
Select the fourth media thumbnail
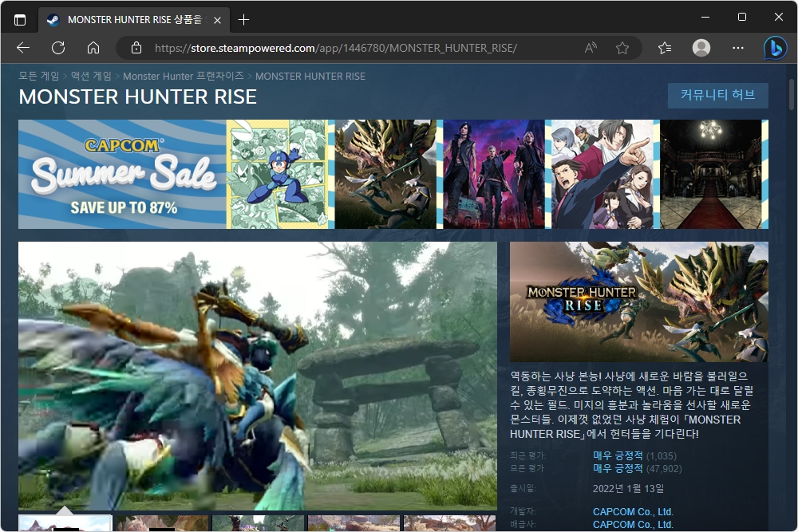click(354, 523)
